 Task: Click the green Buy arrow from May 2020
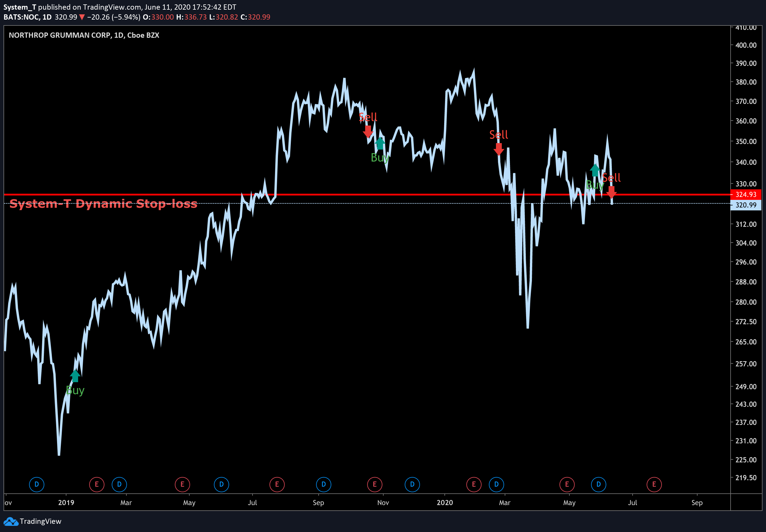click(595, 170)
